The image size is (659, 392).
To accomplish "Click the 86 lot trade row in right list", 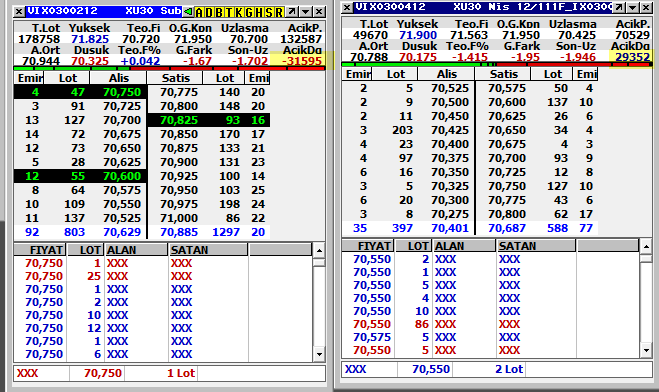I will [x=490, y=324].
